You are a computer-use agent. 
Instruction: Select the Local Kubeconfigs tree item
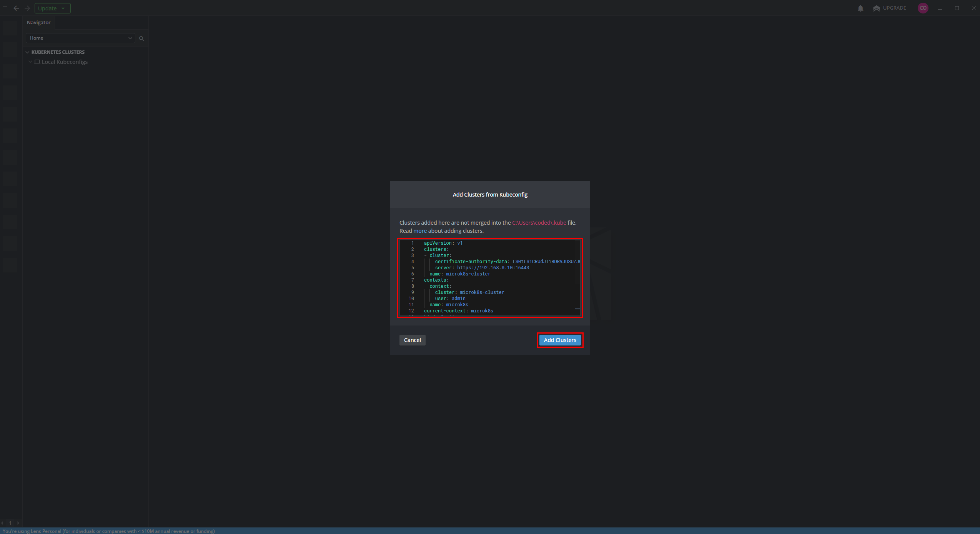point(65,62)
